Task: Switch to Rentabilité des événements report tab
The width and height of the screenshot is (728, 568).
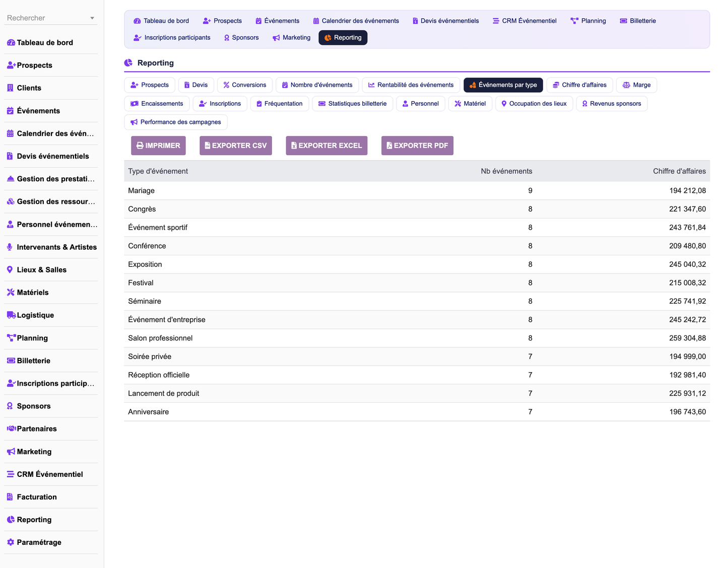Action: coord(411,85)
